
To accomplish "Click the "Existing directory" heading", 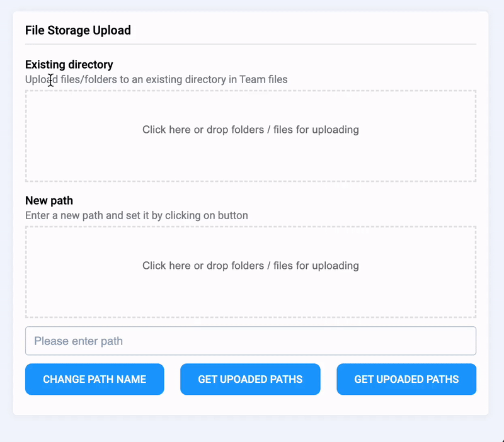I will (x=69, y=64).
